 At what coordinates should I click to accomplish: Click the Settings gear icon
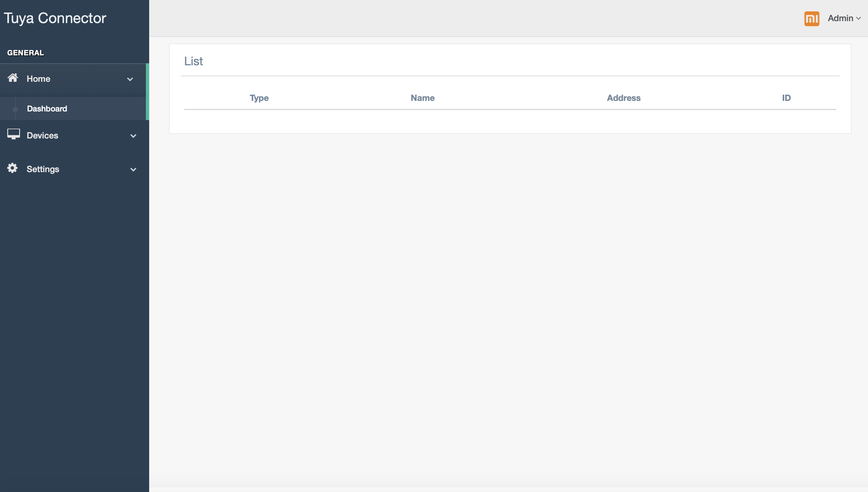(x=13, y=168)
